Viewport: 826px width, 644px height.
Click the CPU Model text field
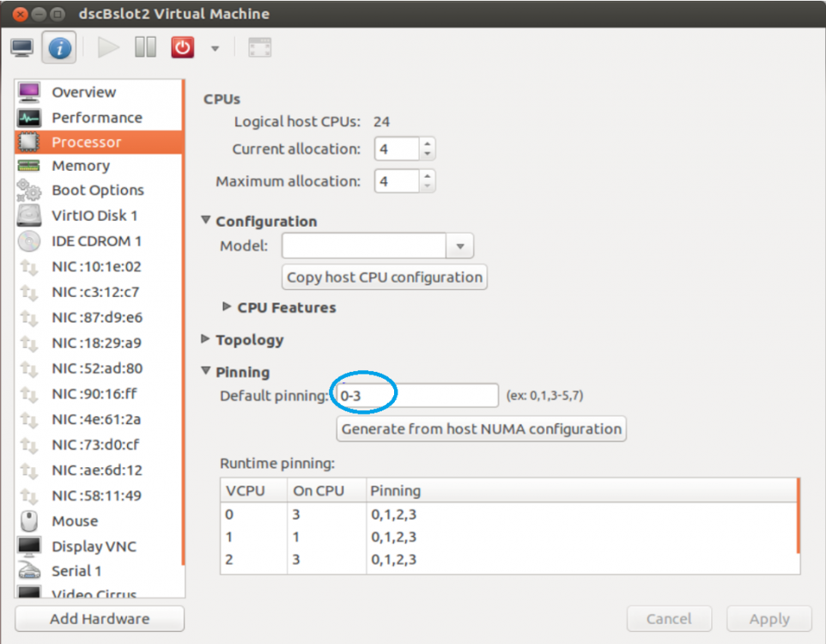(364, 246)
